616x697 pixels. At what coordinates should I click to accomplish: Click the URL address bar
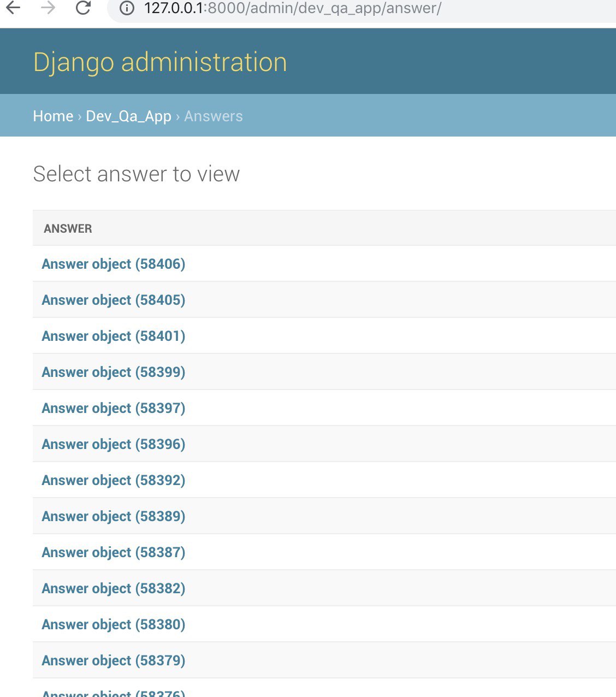(x=328, y=9)
